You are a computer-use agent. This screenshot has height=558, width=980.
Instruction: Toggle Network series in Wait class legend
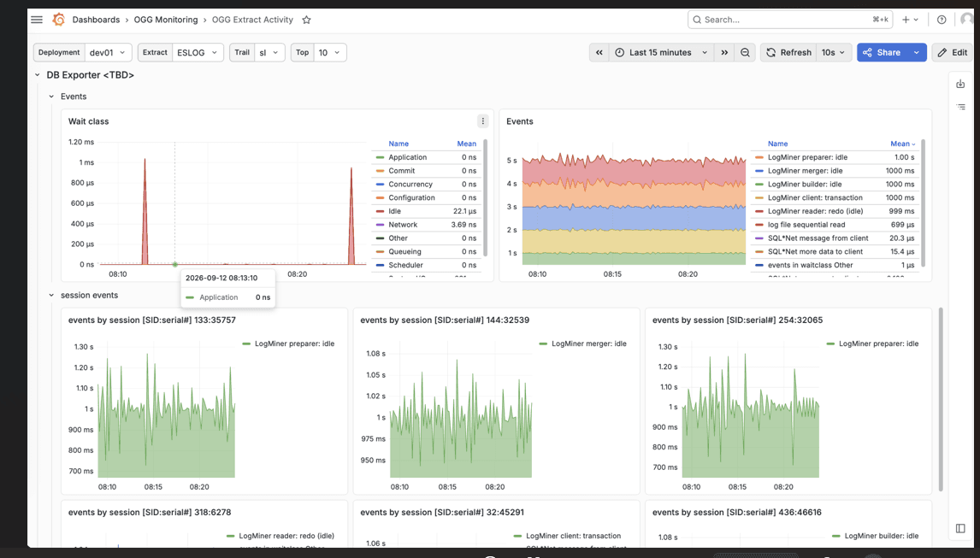(403, 225)
